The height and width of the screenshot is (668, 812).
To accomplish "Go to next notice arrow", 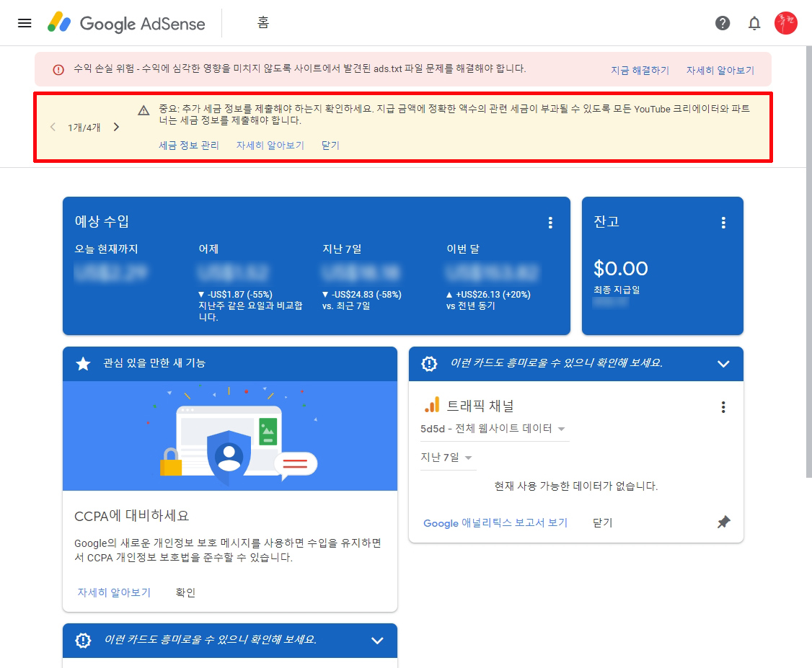I will tap(117, 127).
